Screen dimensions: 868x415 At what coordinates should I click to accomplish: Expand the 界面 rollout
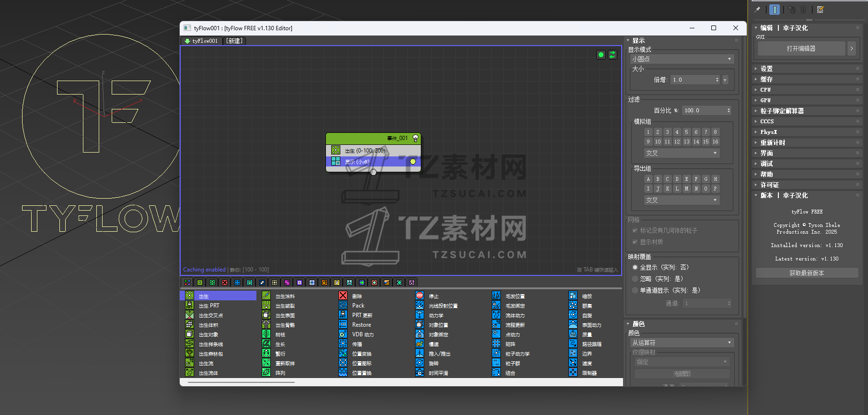pos(807,153)
